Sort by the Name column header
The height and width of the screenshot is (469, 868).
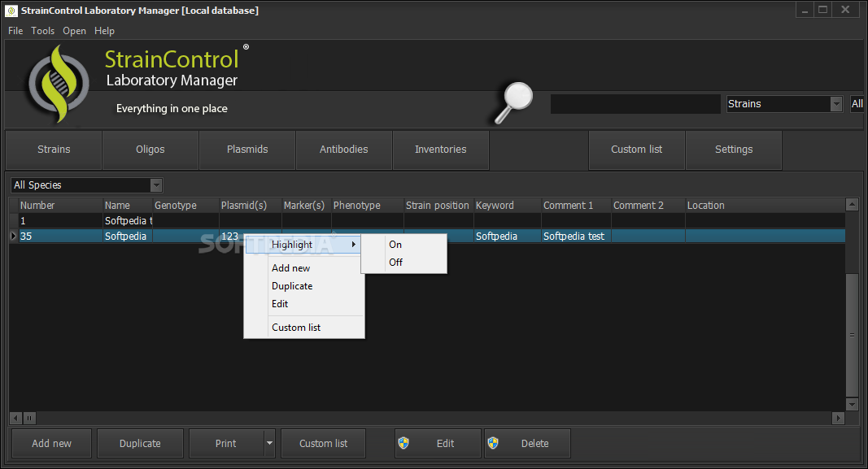128,205
